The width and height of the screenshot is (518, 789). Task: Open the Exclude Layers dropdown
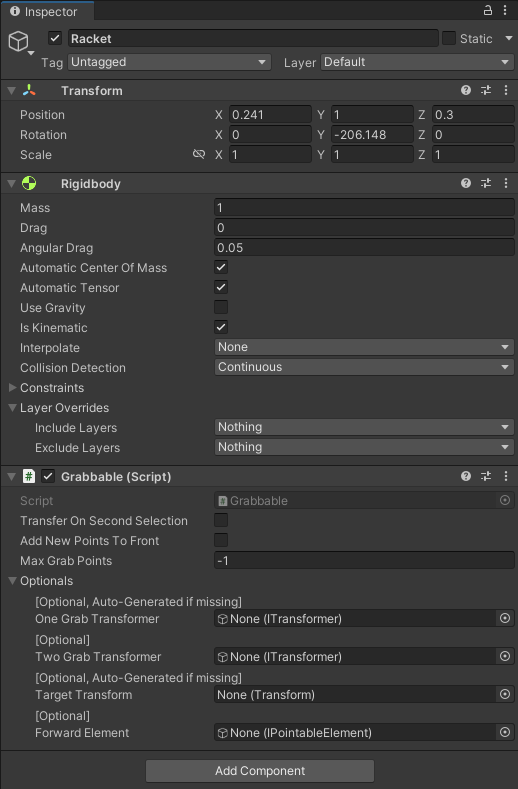tap(364, 447)
